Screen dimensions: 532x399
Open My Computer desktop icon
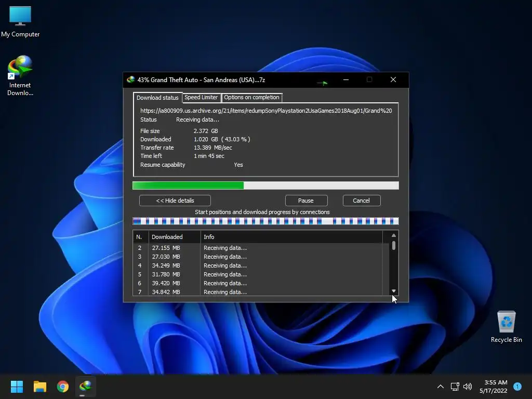pos(20,22)
